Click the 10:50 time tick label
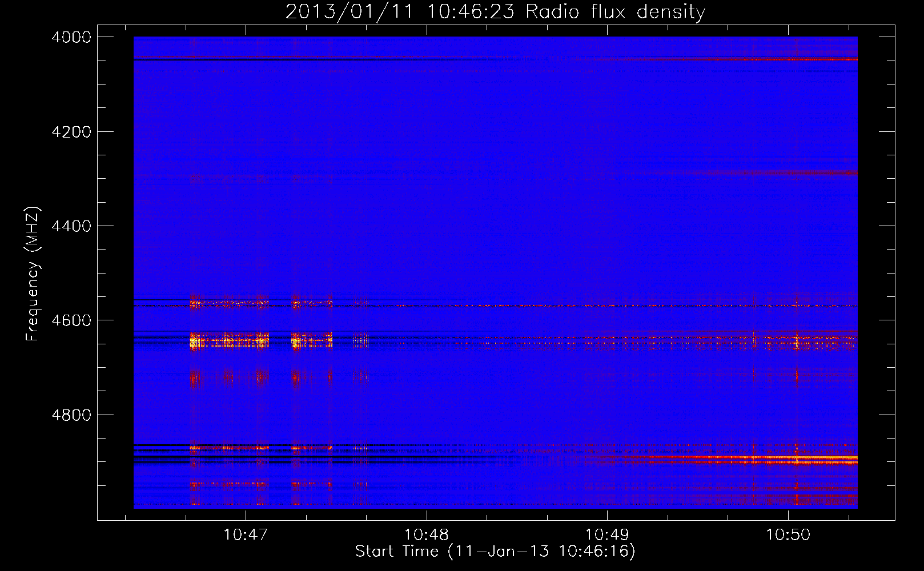924x571 pixels. pyautogui.click(x=788, y=534)
